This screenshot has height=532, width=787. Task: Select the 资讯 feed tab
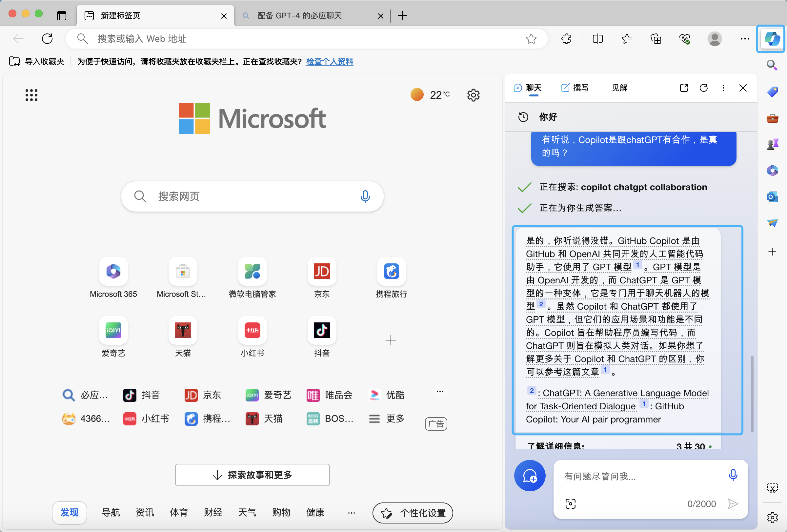[145, 512]
